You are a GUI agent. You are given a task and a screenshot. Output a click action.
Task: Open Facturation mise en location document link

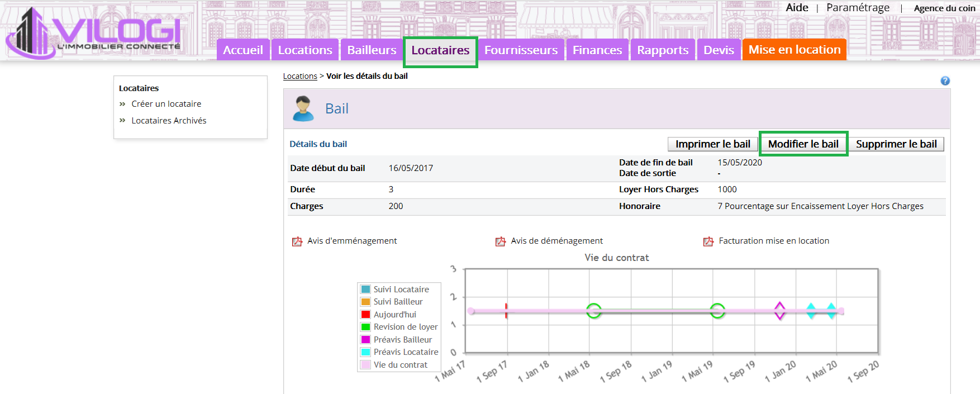774,241
